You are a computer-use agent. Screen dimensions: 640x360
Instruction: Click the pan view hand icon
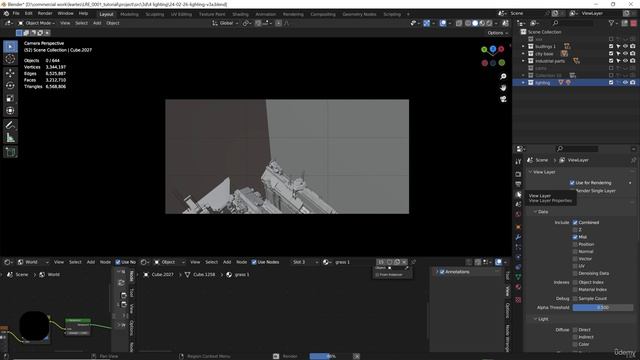(503, 88)
